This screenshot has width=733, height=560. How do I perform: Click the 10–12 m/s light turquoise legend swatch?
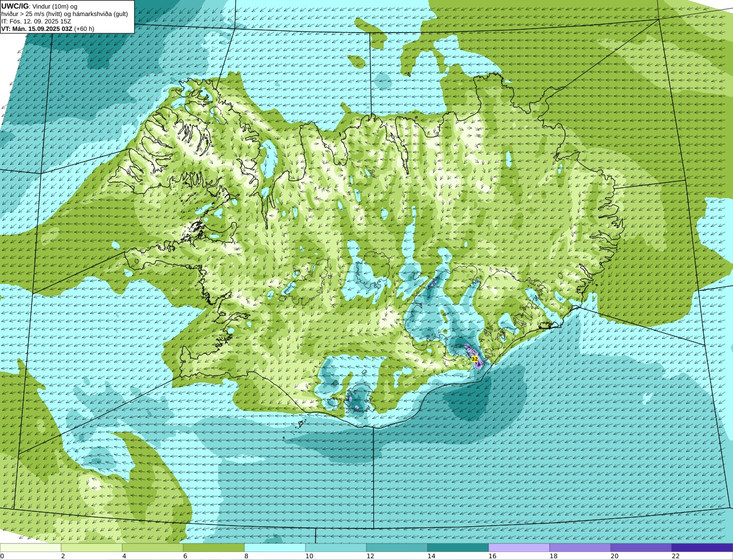click(336, 547)
